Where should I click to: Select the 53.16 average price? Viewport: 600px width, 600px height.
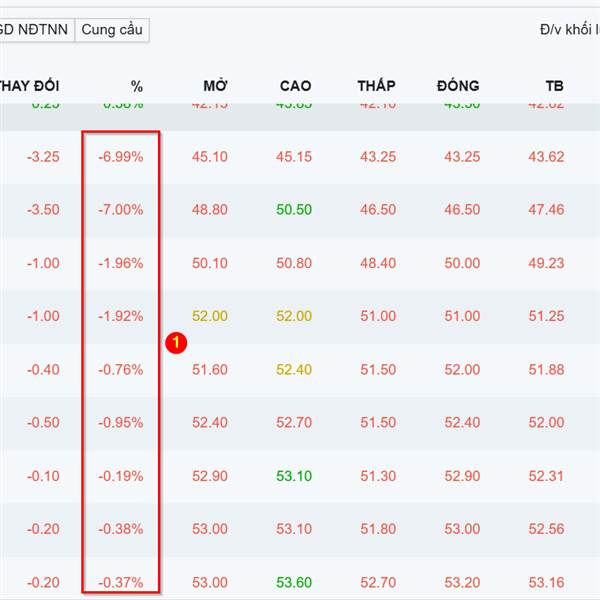point(546,583)
